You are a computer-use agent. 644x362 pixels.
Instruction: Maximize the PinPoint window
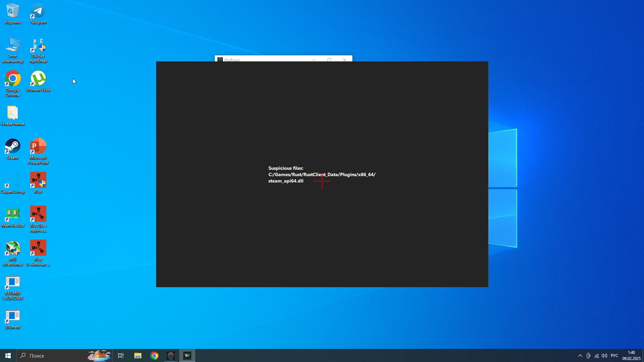coord(329,60)
